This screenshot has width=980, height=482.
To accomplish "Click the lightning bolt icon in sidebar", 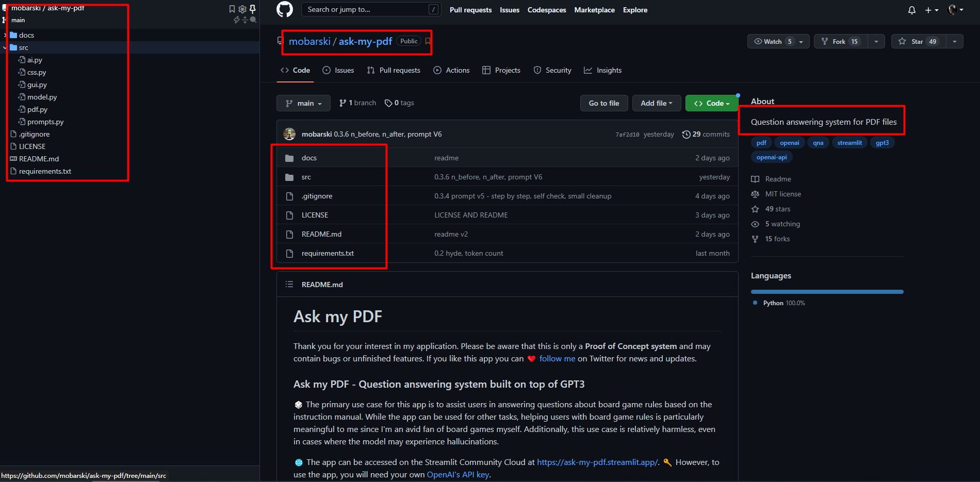I will (237, 20).
